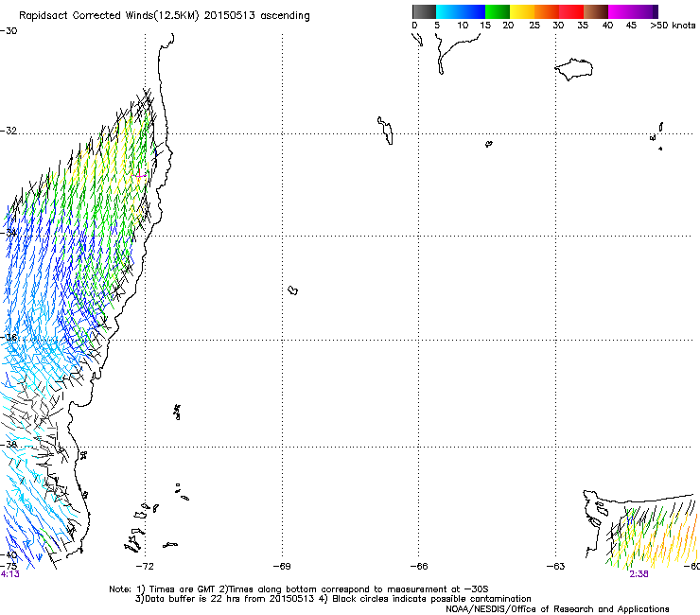Select the green 15-20 knots legend segment
Image resolution: width=700 pixels, height=615 pixels.
[498, 11]
